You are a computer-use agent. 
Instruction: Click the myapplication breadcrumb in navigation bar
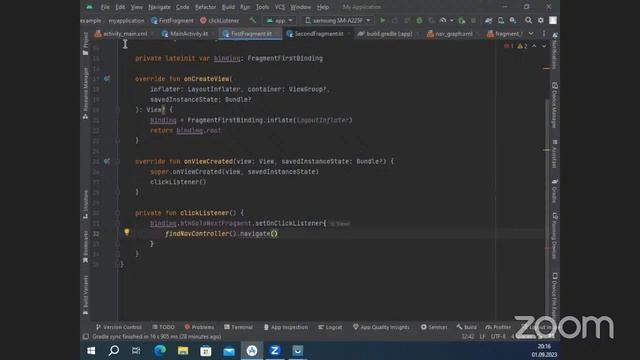(x=126, y=20)
